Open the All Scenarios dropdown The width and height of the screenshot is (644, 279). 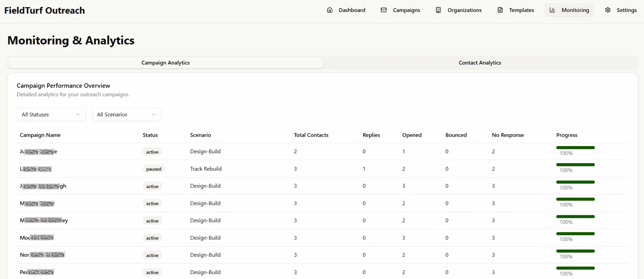[x=127, y=114]
